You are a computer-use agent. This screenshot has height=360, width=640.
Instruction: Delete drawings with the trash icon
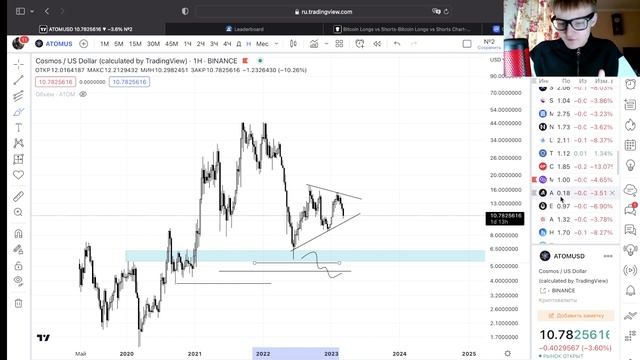(x=18, y=303)
